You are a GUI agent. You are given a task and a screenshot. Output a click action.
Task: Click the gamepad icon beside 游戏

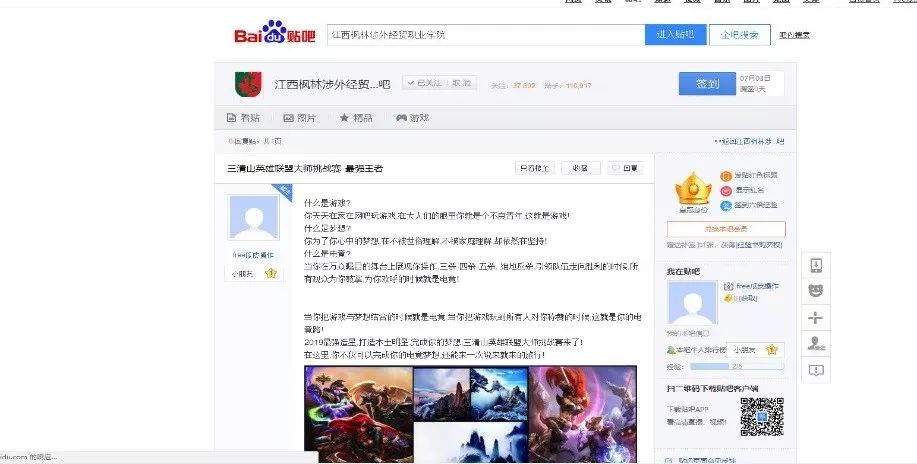pyautogui.click(x=401, y=118)
